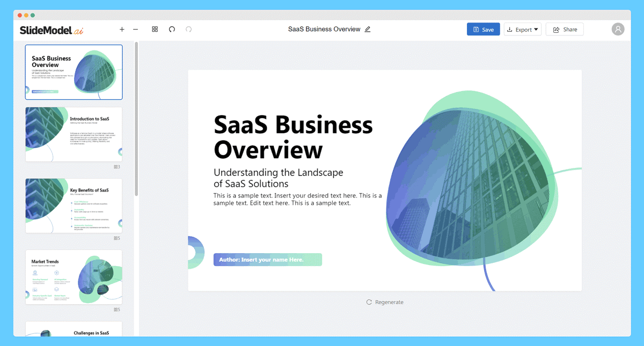Viewport: 644px width, 346px height.
Task: Select the Challenges in SaaS slide thumbnail
Action: pyautogui.click(x=74, y=329)
